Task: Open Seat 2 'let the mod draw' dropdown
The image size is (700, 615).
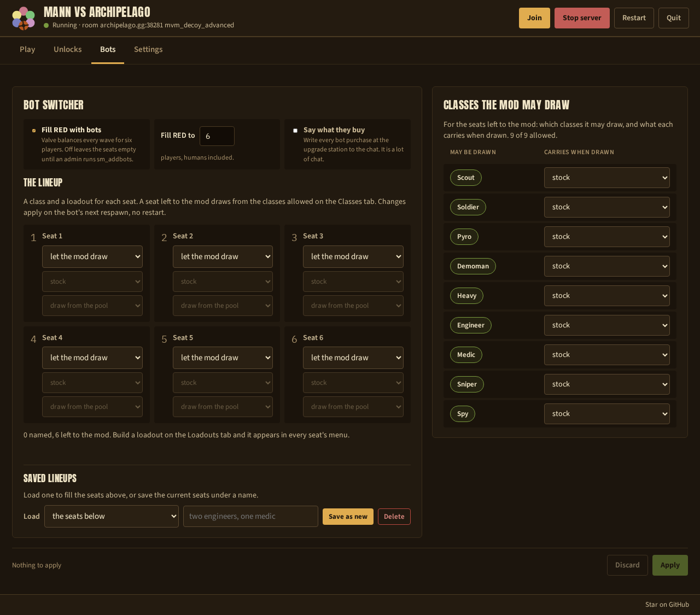Action: (223, 256)
